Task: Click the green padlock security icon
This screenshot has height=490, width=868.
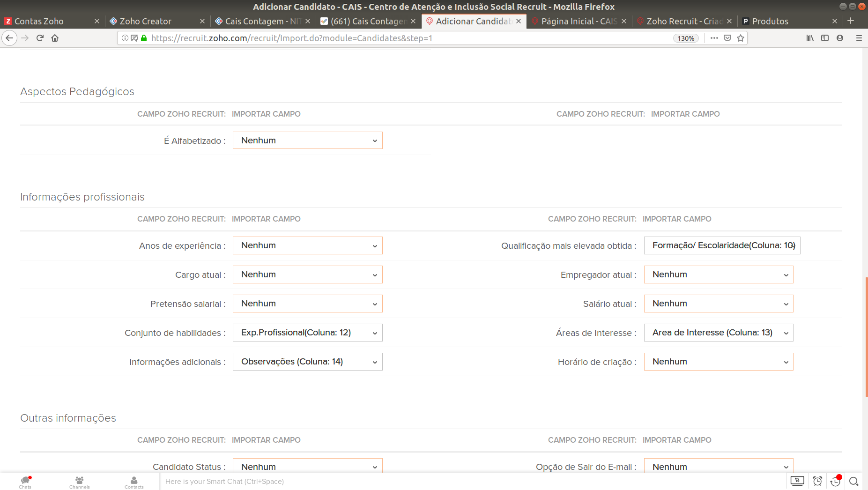Action: (144, 38)
